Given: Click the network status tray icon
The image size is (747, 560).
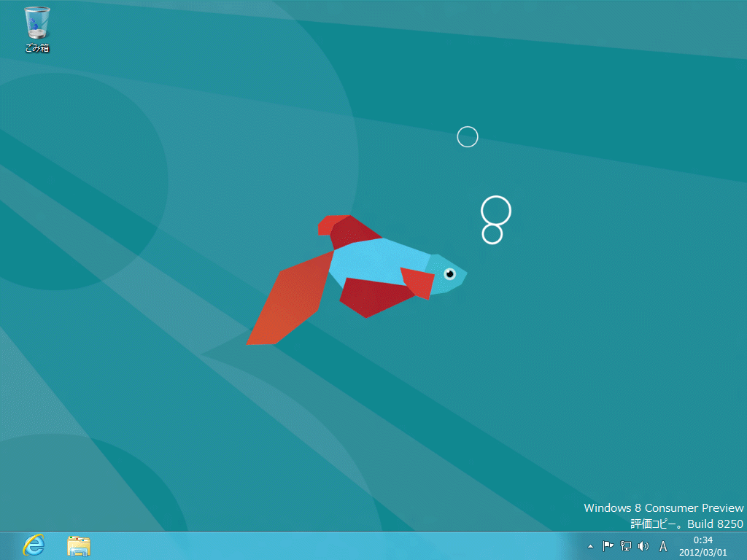Looking at the screenshot, I should pyautogui.click(x=625, y=546).
